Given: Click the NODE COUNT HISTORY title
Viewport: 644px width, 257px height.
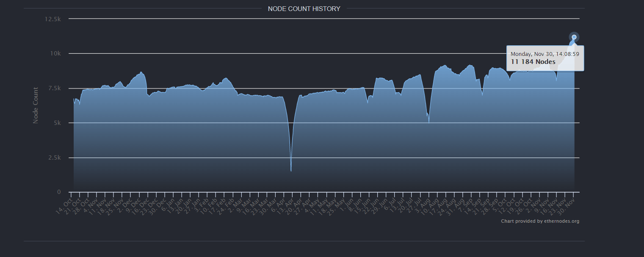Looking at the screenshot, I should click(304, 8).
